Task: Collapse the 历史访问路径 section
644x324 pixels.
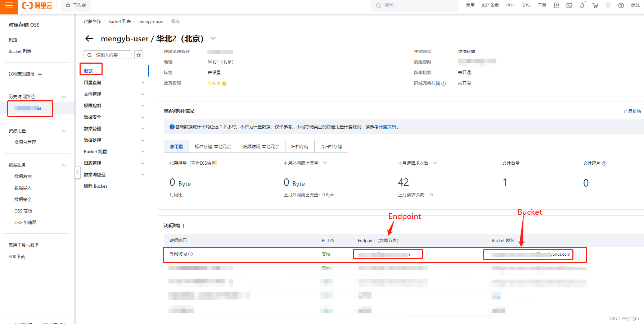Action: pyautogui.click(x=64, y=97)
